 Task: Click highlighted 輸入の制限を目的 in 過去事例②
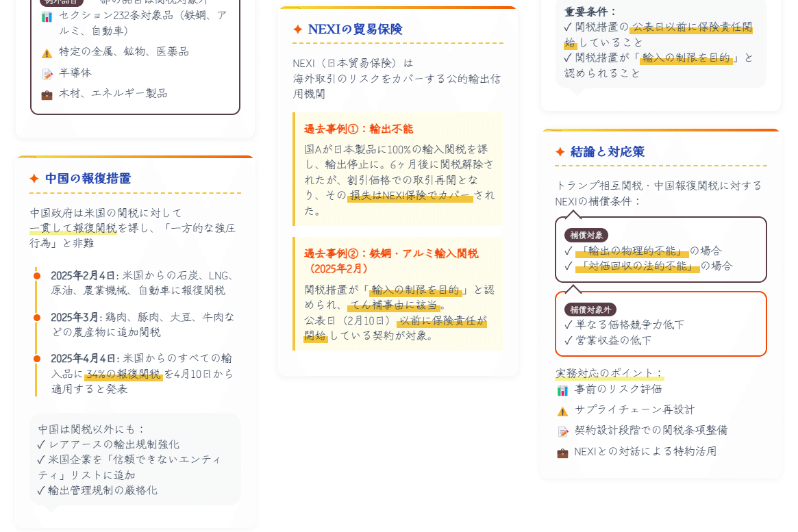click(x=415, y=290)
